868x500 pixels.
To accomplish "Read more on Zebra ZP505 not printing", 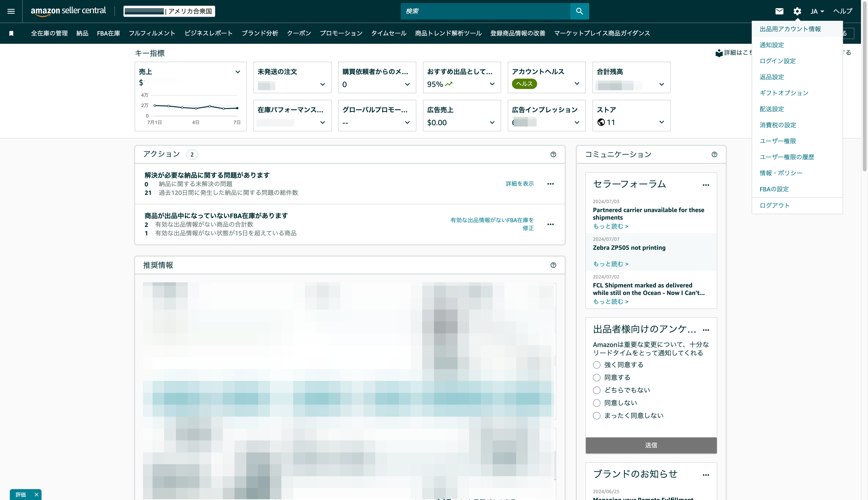I will pyautogui.click(x=610, y=264).
